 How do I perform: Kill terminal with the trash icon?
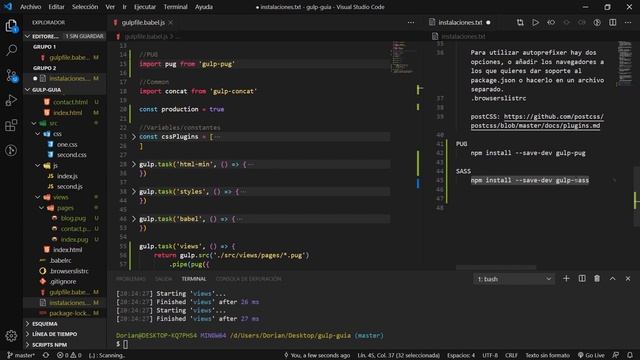point(597,279)
